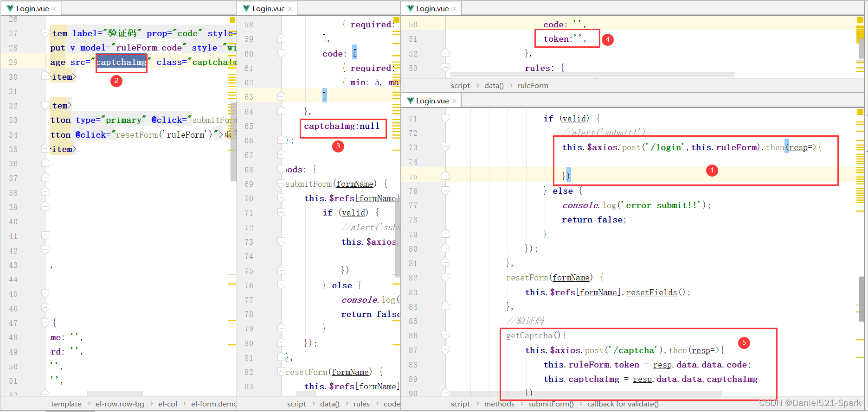
Task: Collapse the code: [ fold at line 60
Action: [281, 53]
